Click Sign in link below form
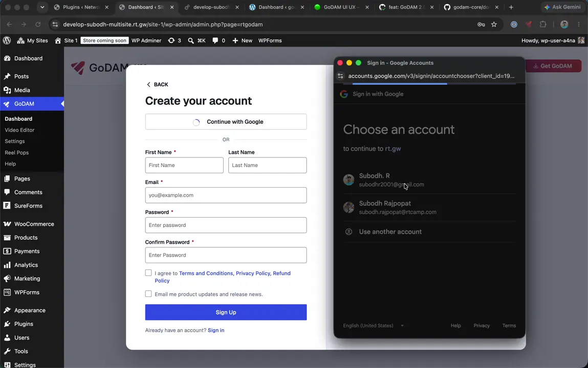Screen dimensions: 588x368 coord(216,330)
